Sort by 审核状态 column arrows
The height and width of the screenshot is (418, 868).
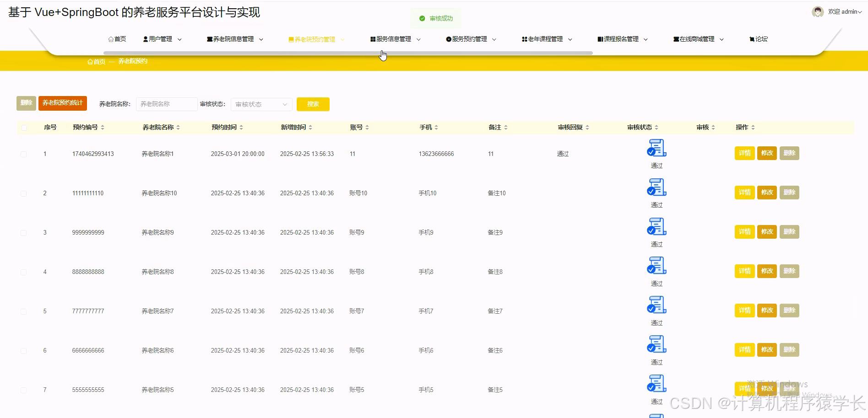pos(656,128)
